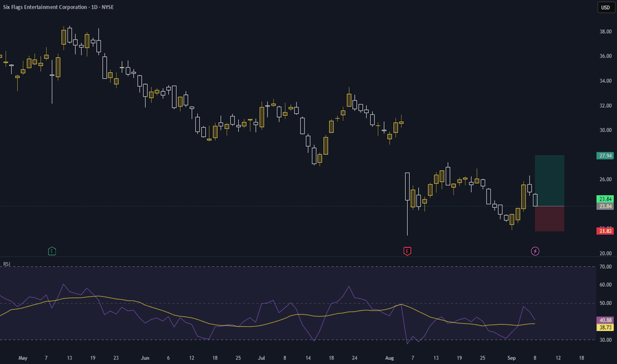617x364 pixels.
Task: Click the red 21.83 stop-loss price label
Action: (605, 231)
